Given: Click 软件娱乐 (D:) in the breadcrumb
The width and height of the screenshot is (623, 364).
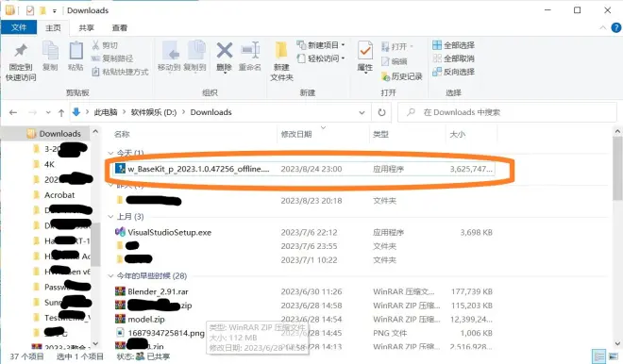Looking at the screenshot, I should [153, 112].
